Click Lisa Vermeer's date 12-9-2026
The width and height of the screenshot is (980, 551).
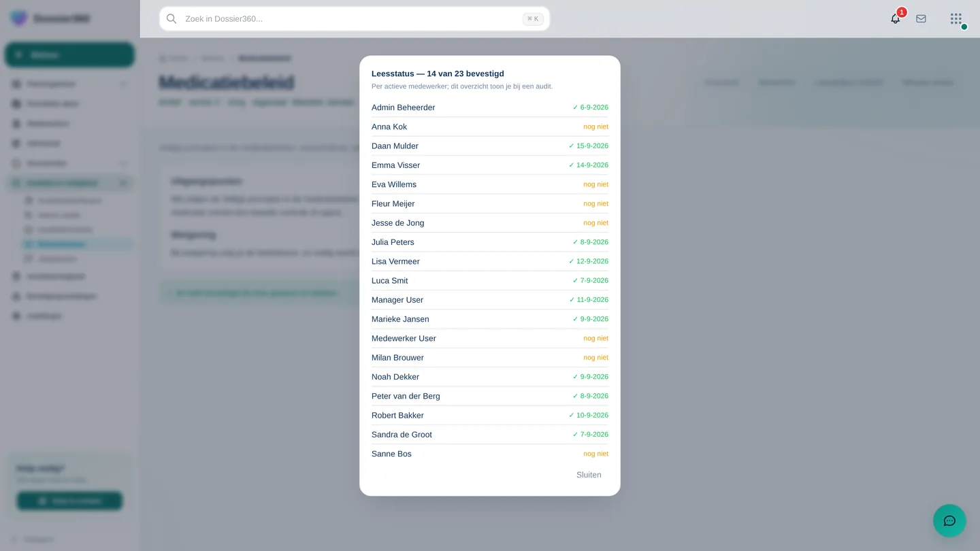coord(589,261)
